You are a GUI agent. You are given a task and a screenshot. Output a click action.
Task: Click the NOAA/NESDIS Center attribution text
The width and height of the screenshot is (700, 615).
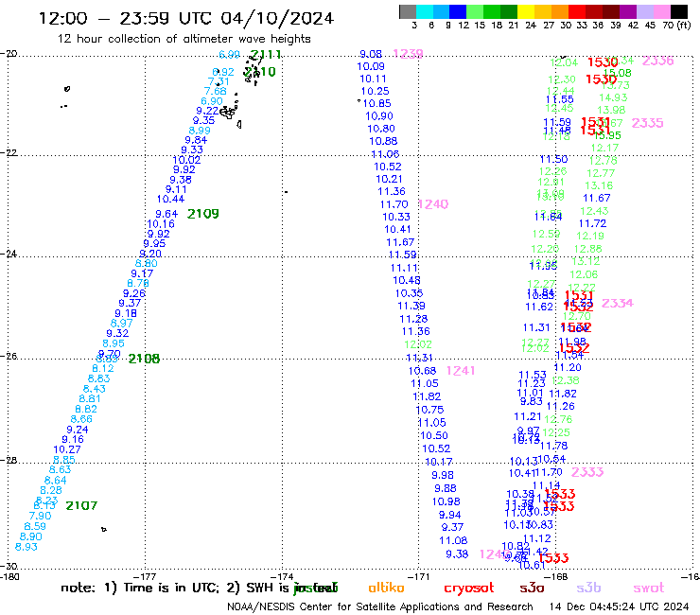pos(380,606)
